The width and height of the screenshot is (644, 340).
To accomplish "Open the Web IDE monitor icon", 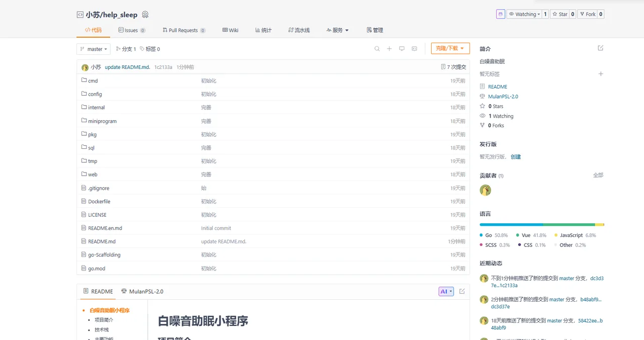I will [402, 49].
